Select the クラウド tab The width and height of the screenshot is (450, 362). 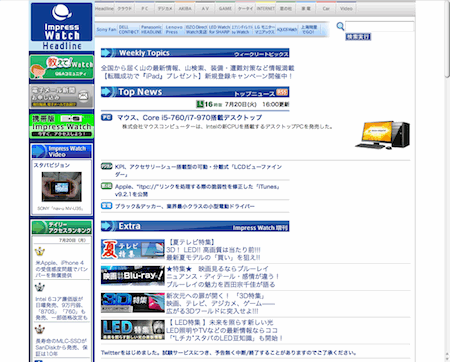pos(125,8)
